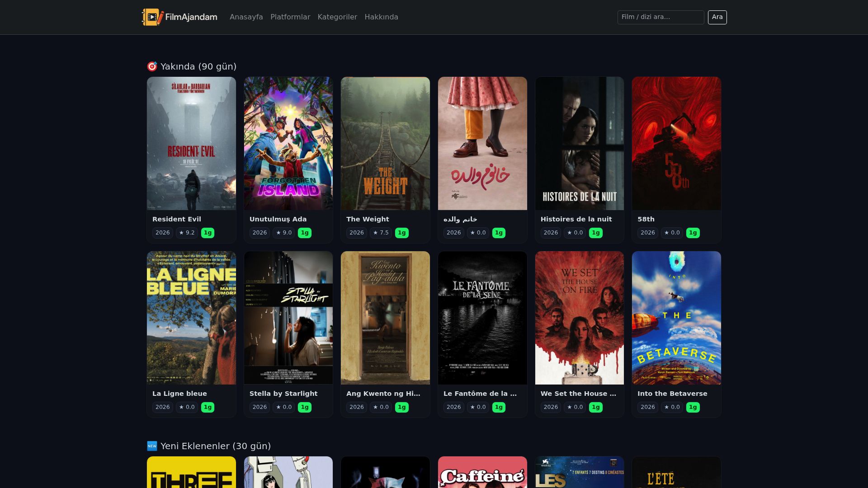Click the 1g badge on 58th
The height and width of the screenshot is (488, 868).
(x=693, y=233)
